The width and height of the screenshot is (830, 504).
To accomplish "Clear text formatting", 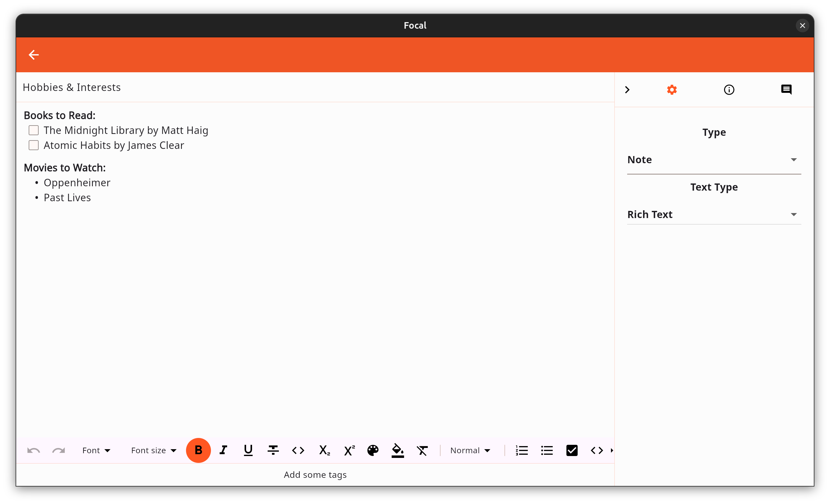I will point(422,450).
